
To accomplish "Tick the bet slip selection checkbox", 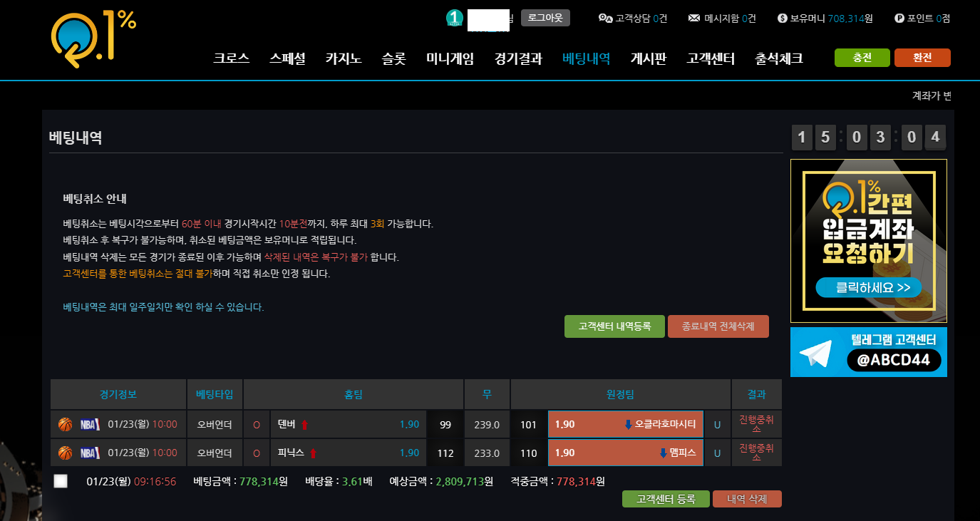I will [x=61, y=481].
